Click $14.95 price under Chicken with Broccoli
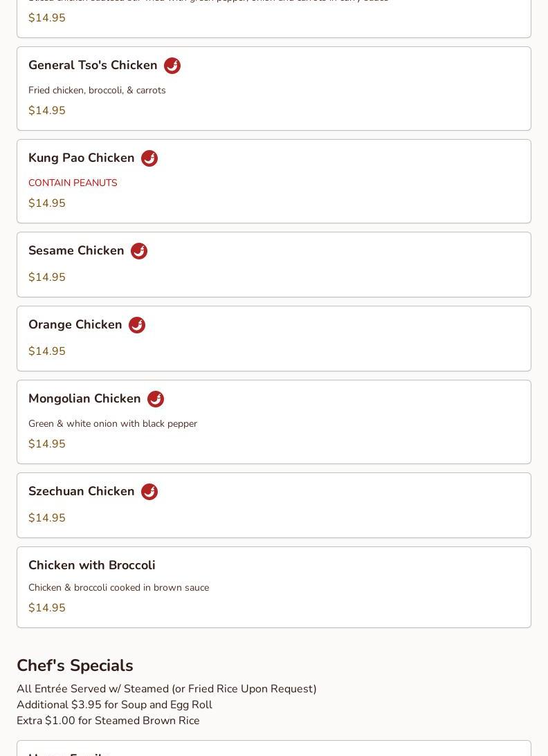 click(x=47, y=608)
